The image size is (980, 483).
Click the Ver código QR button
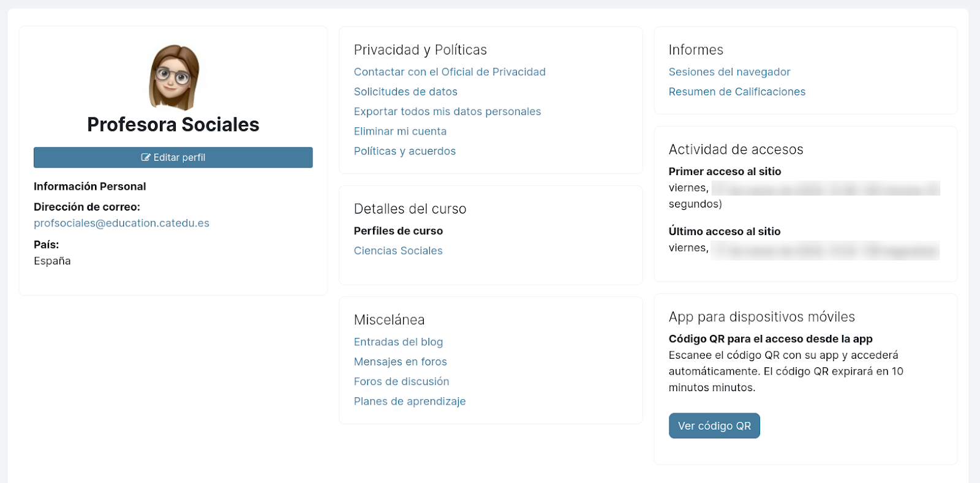click(714, 425)
